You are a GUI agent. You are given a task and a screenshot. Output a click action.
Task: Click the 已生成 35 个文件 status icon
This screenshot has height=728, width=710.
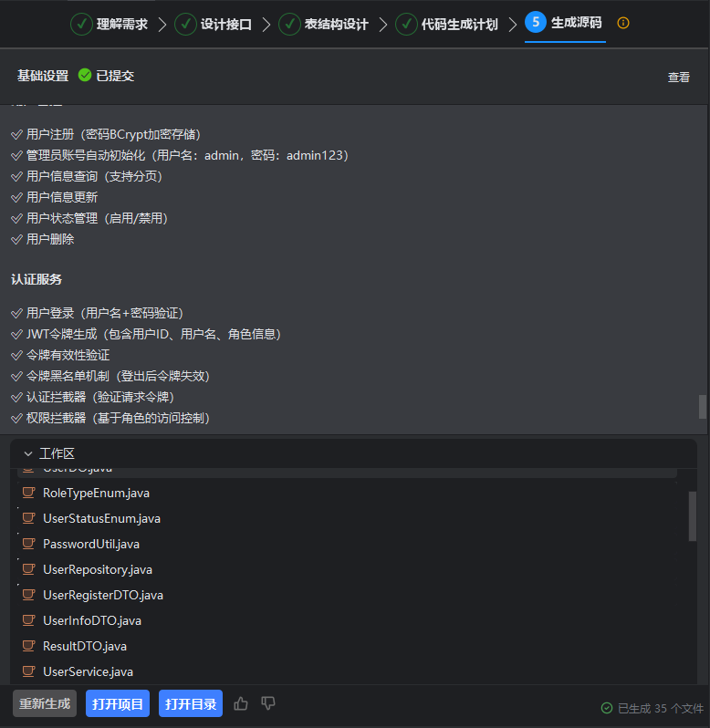[x=607, y=708]
